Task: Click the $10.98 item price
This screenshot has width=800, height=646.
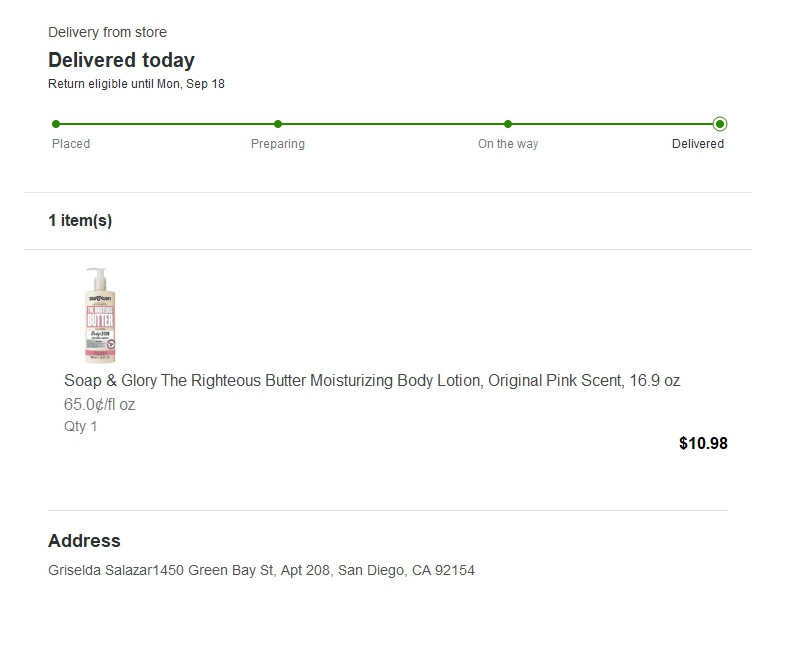Action: [x=703, y=443]
